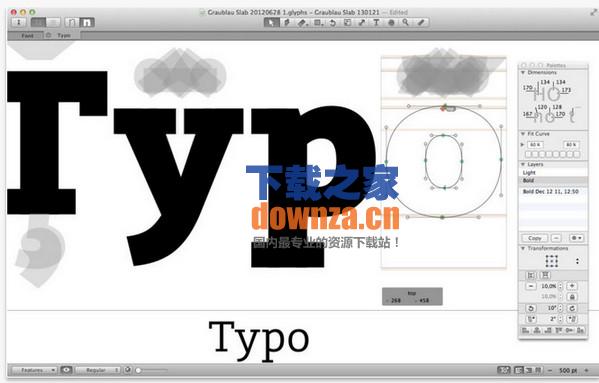Open glyph info with the 'i' button
Viewport: 599px width, 383px height.
(19, 23)
